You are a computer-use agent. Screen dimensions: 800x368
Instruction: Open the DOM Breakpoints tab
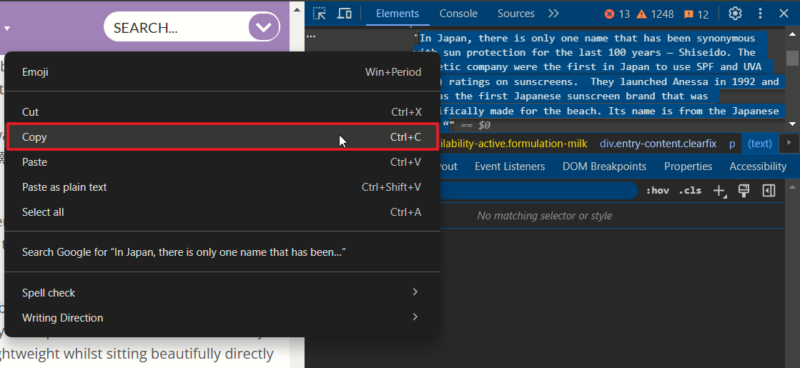tap(604, 166)
